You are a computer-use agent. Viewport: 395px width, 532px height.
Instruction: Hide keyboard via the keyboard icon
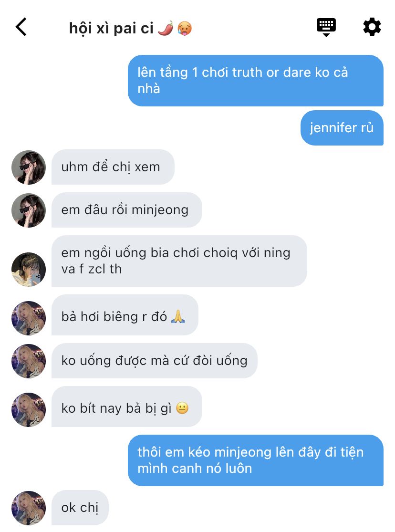click(x=326, y=27)
